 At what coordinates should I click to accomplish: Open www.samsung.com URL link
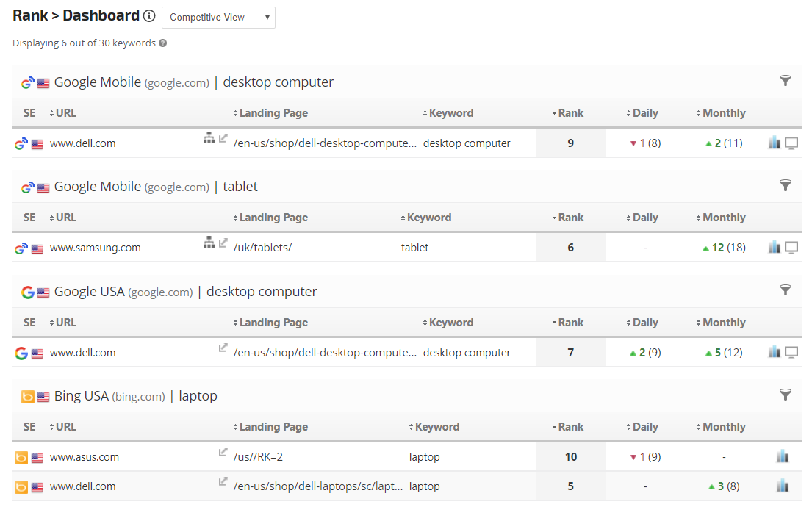(96, 248)
